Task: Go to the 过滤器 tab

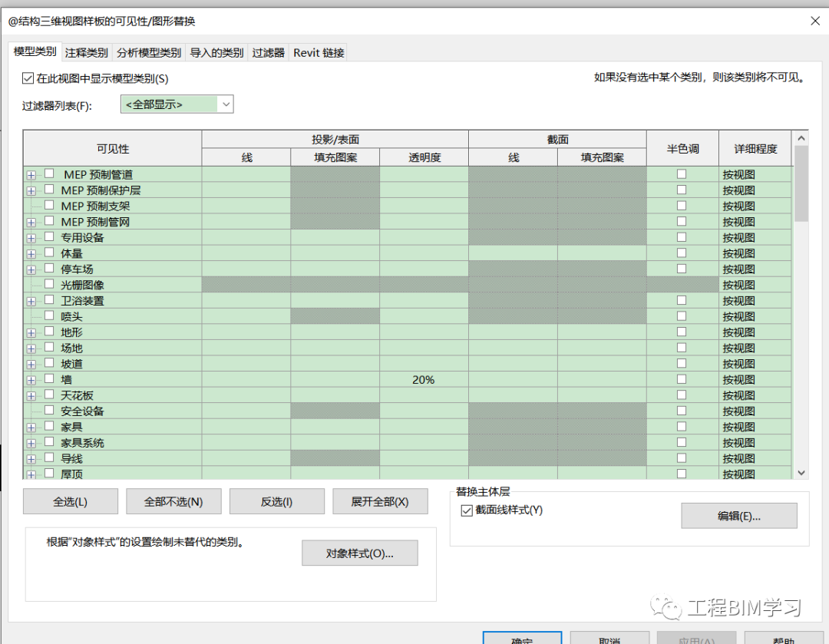Action: pyautogui.click(x=268, y=52)
